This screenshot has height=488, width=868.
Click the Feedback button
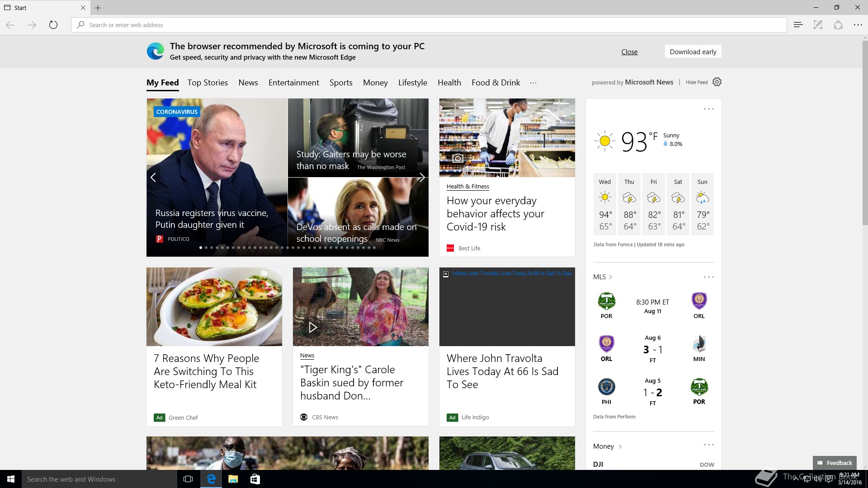(835, 463)
